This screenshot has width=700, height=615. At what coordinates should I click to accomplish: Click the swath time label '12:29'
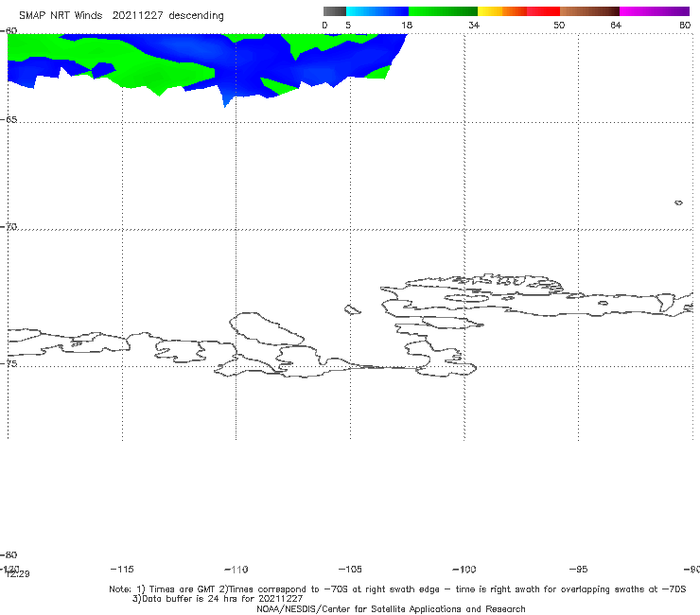click(18, 574)
